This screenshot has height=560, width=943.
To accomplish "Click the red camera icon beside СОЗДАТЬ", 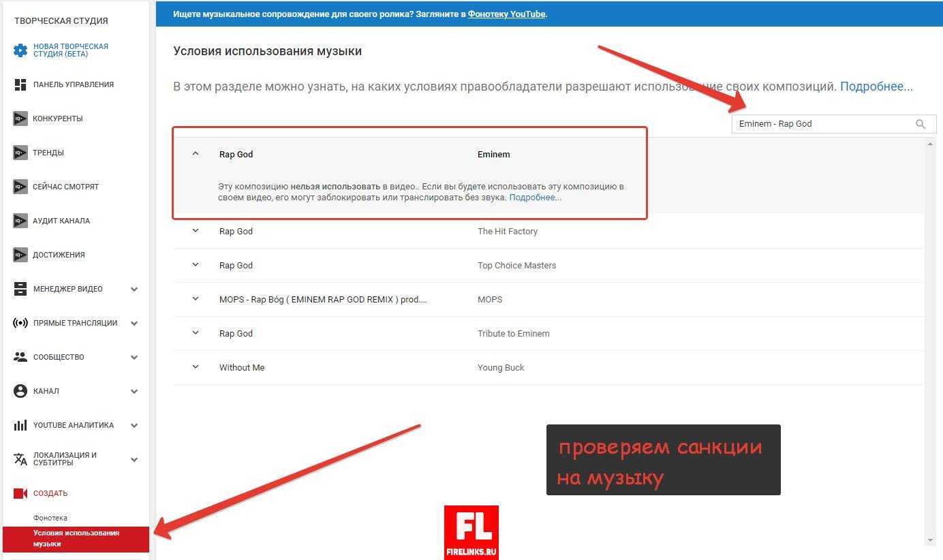I will click(x=20, y=493).
